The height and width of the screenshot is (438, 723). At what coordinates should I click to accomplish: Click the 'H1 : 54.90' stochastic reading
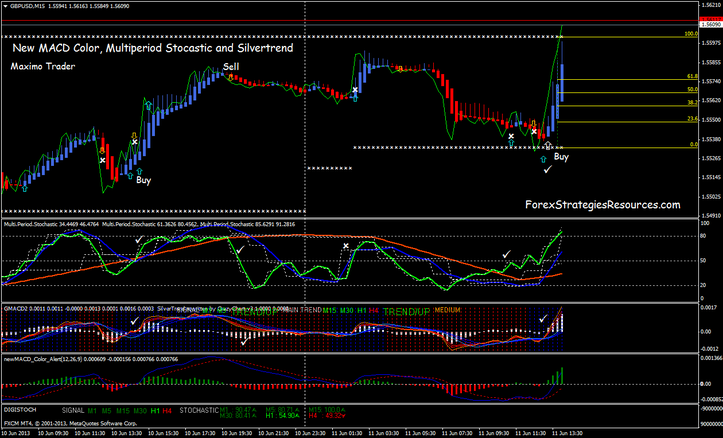(282, 416)
